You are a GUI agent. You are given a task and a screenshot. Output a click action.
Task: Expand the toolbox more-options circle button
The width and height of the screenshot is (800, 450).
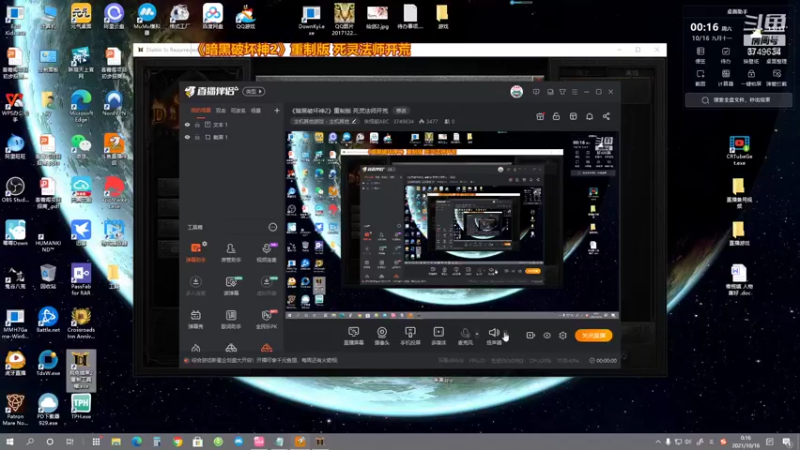click(273, 227)
